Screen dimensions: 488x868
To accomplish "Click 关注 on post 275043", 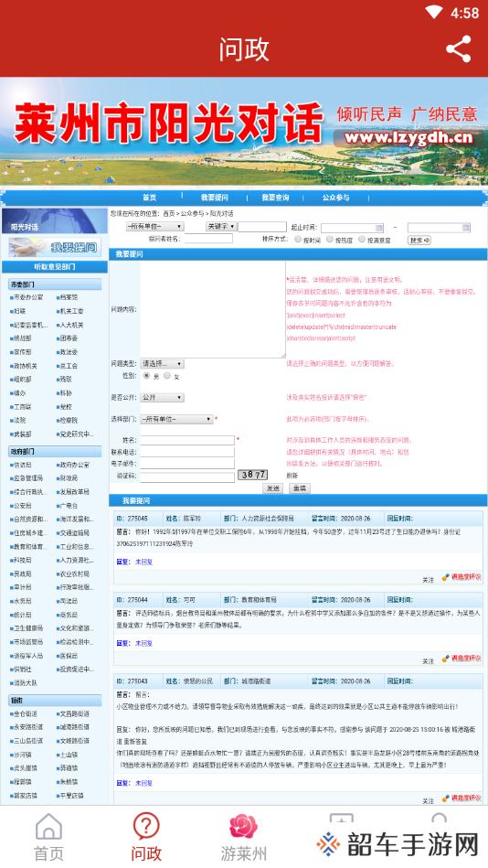I will coord(429,801).
